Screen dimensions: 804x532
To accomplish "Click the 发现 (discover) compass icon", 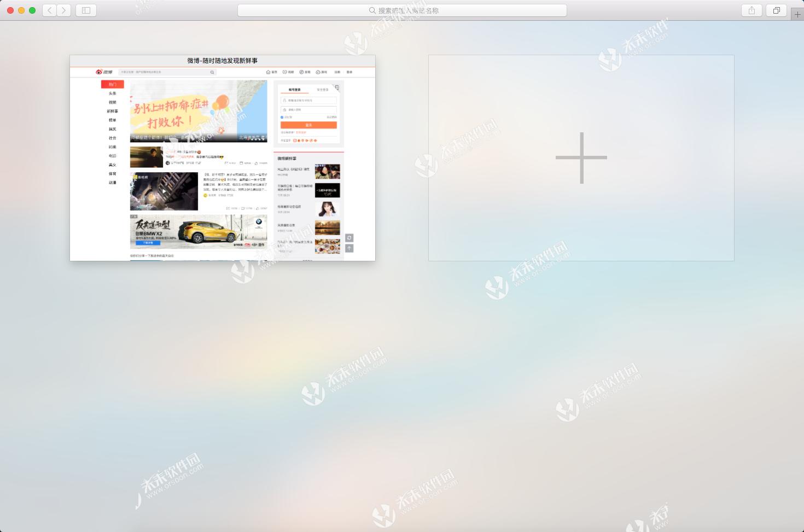I will [301, 72].
